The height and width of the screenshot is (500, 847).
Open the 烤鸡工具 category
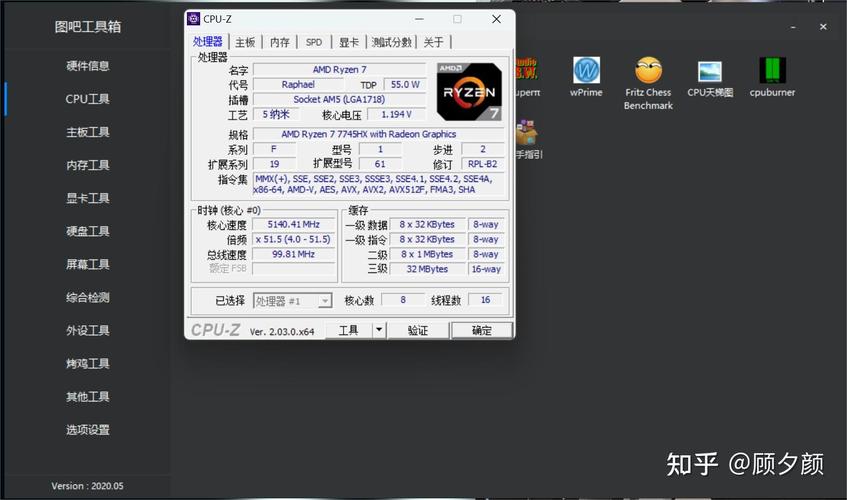point(88,363)
